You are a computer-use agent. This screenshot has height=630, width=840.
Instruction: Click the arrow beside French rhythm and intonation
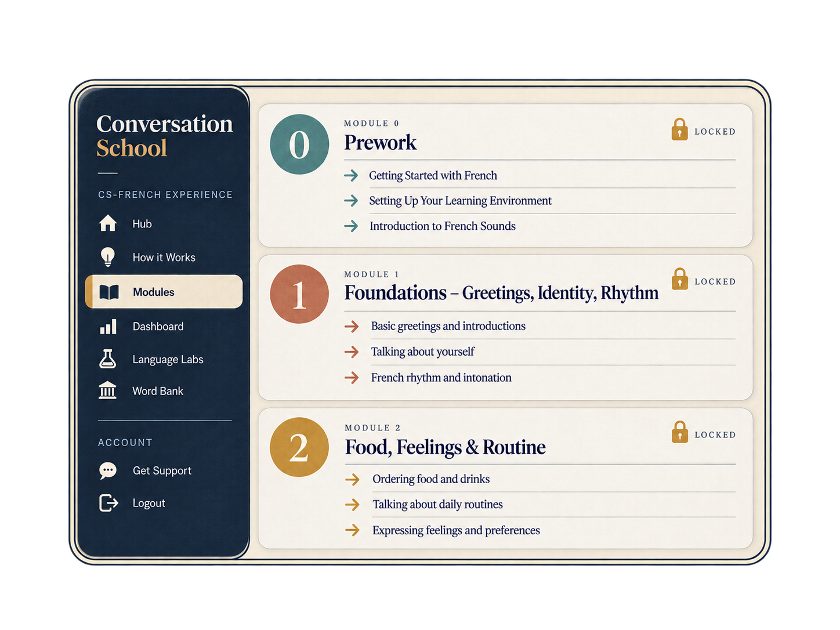(352, 378)
